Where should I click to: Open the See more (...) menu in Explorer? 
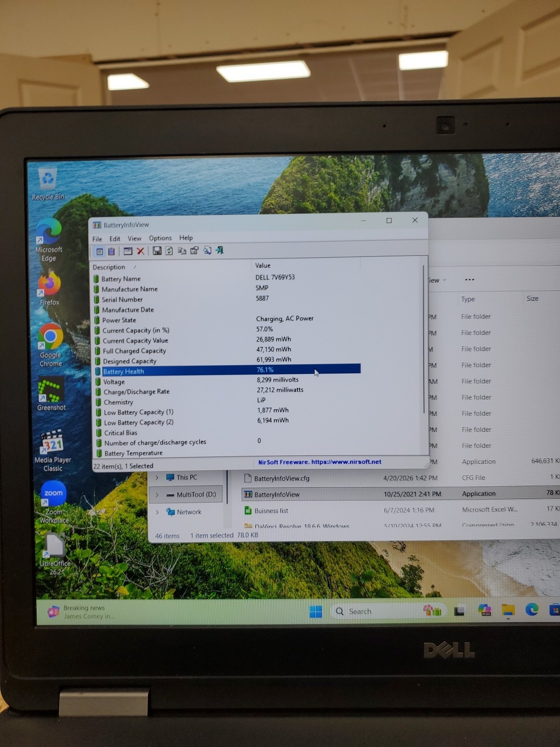click(x=469, y=280)
